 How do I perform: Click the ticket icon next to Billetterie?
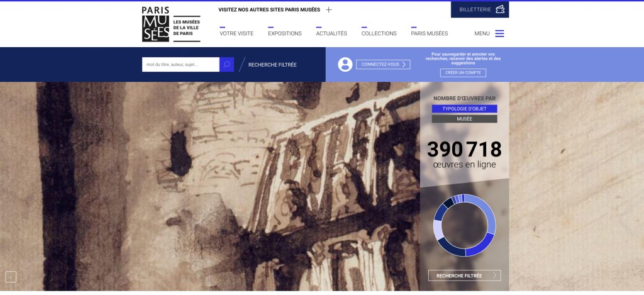click(500, 9)
